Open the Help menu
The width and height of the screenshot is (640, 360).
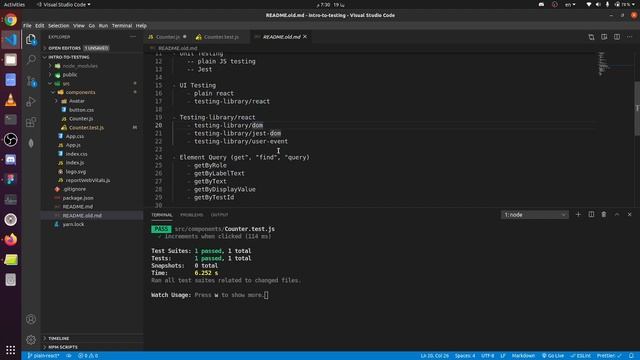click(x=141, y=26)
